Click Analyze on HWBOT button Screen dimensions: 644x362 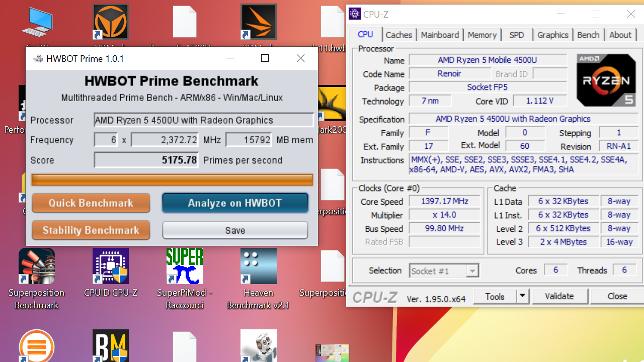tap(235, 203)
